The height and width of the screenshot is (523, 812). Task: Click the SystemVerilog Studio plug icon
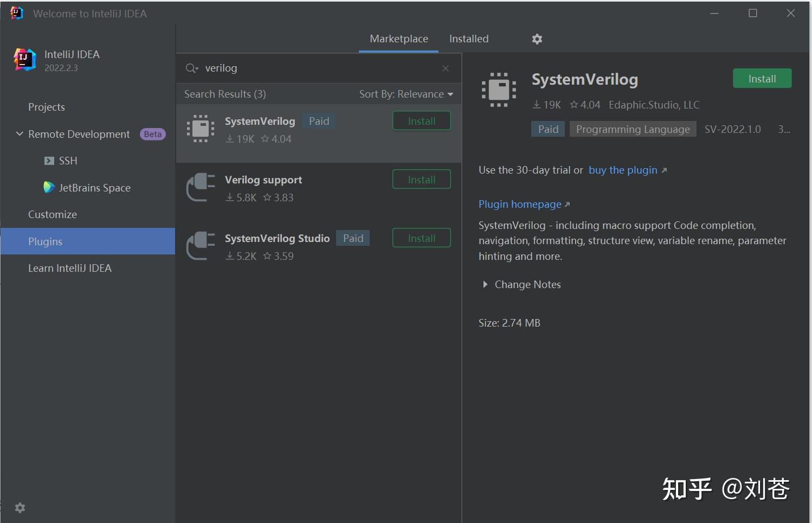click(x=201, y=246)
